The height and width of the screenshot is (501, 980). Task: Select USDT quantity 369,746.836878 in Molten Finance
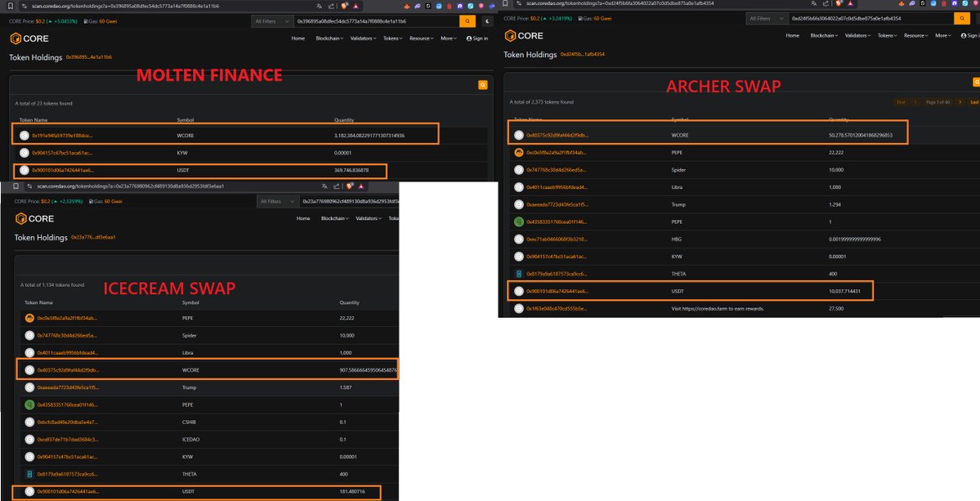(x=352, y=170)
